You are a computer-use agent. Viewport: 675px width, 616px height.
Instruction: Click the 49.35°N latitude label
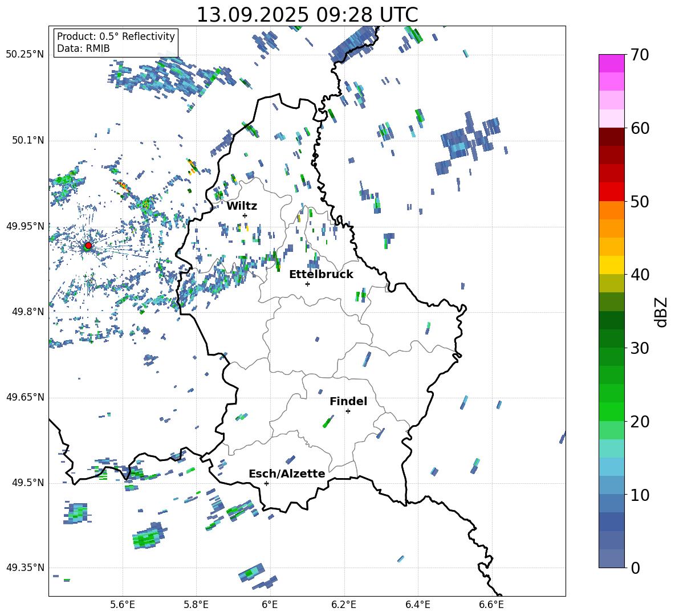pos(25,568)
